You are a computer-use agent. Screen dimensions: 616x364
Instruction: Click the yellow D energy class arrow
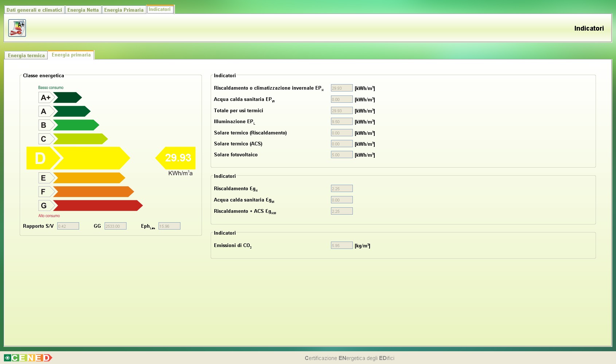click(78, 158)
